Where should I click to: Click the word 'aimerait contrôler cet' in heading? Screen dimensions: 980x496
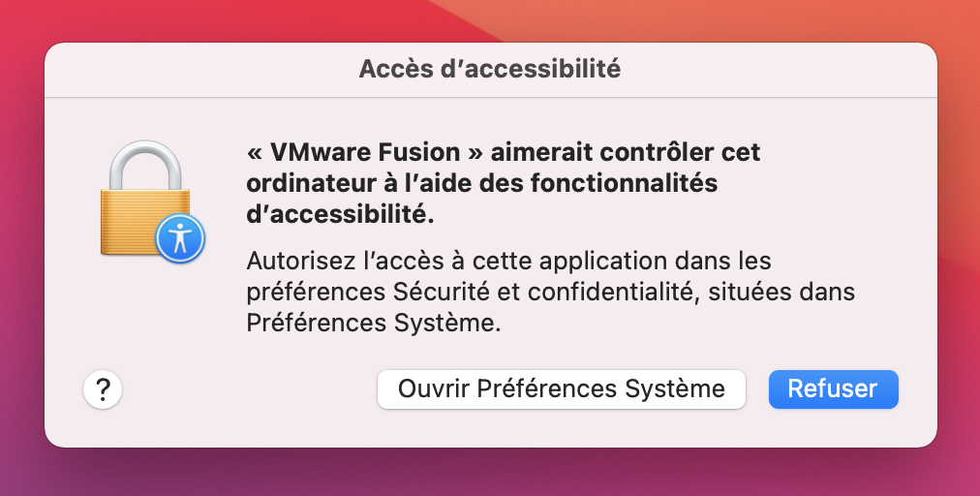pyautogui.click(x=626, y=153)
